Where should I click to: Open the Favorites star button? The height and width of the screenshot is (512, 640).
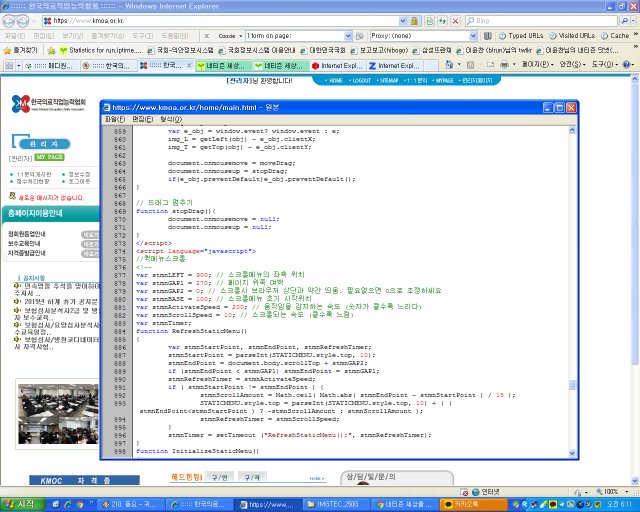(x=20, y=50)
